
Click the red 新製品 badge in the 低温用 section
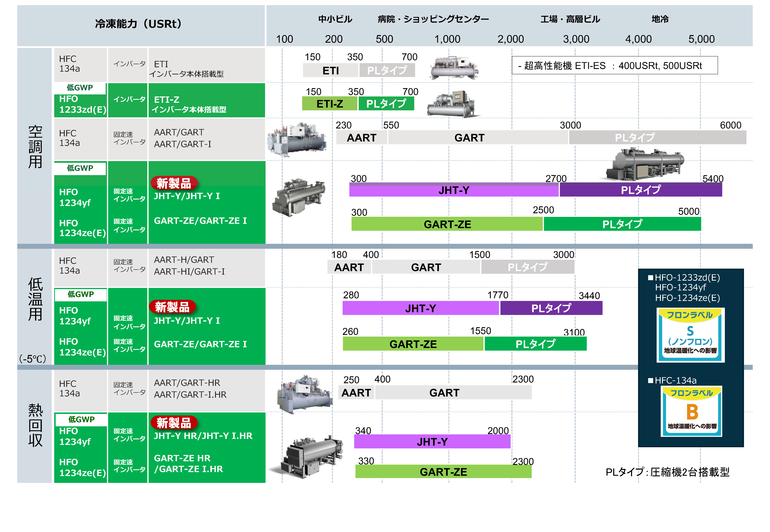click(172, 307)
